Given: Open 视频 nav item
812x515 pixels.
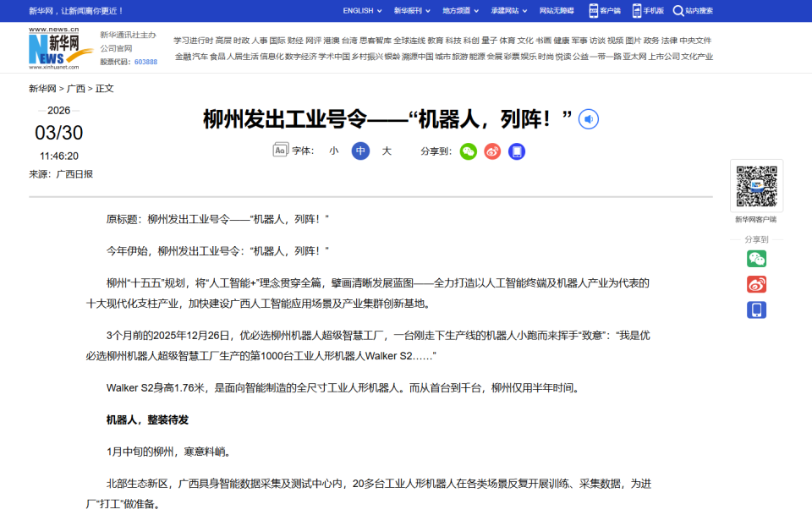Looking at the screenshot, I should click(x=615, y=41).
